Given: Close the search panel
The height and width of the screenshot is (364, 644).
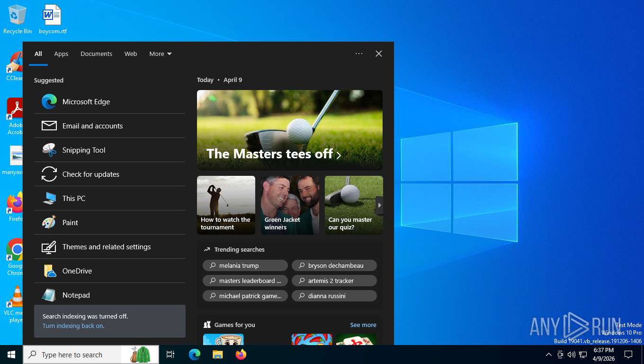Looking at the screenshot, I should (379, 54).
